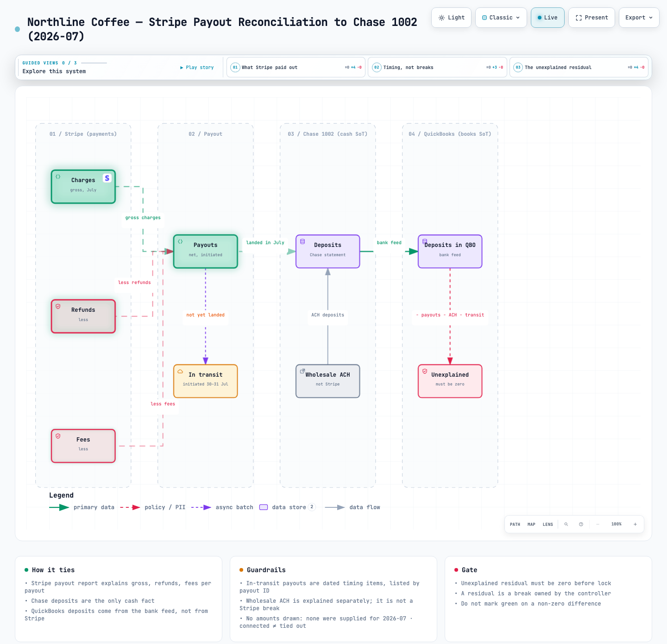Click the cloud icon on In transit node
Viewport: 667px width, 644px height.
pyautogui.click(x=180, y=371)
